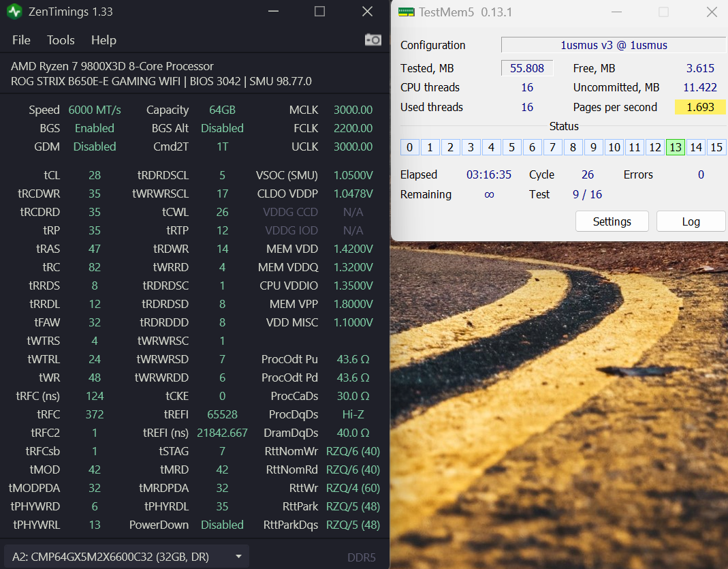This screenshot has height=569, width=728.
Task: Click the AMD Ryzen 7 9800X3D processor name
Action: (x=112, y=66)
